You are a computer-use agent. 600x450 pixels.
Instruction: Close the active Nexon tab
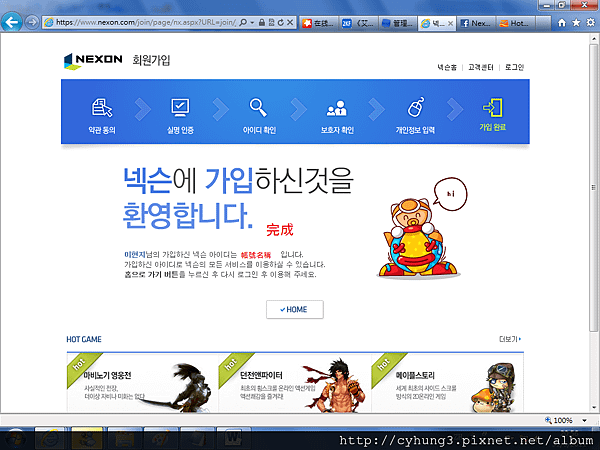(x=450, y=23)
